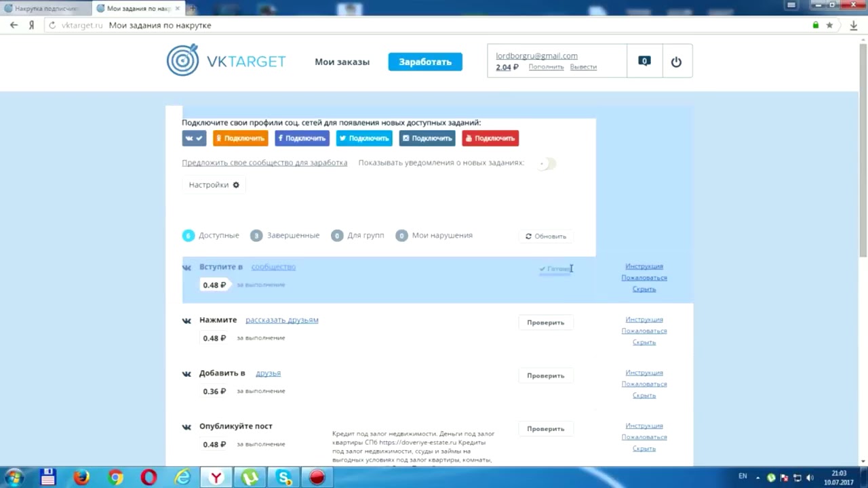Click the power logout icon
Image resolution: width=868 pixels, height=488 pixels.
pyautogui.click(x=676, y=62)
